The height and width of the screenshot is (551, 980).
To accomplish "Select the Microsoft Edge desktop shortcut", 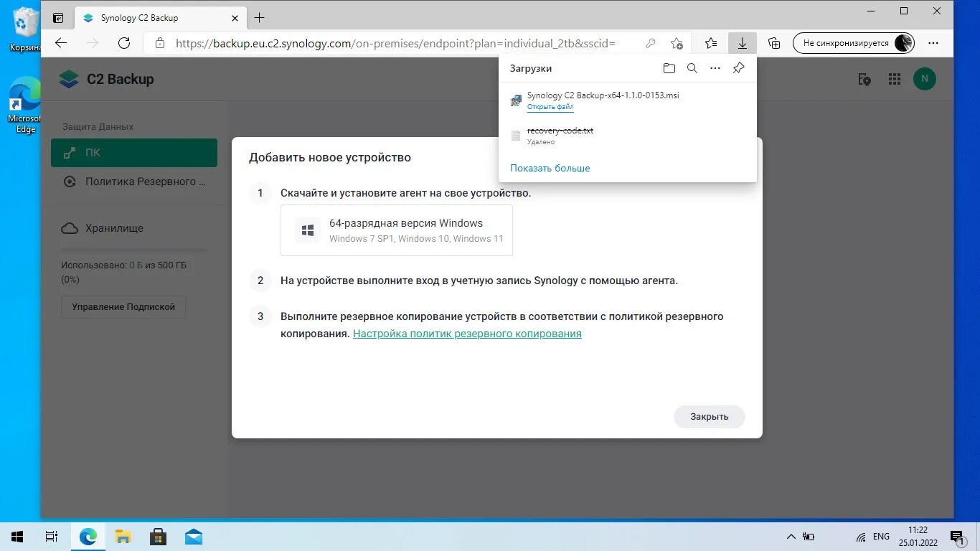I will click(x=24, y=105).
